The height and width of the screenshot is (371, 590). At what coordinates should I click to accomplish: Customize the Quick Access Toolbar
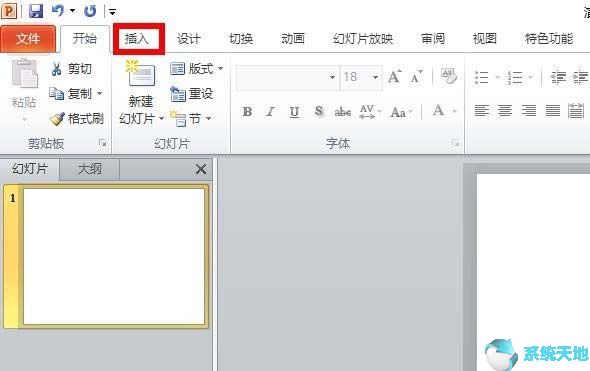112,12
